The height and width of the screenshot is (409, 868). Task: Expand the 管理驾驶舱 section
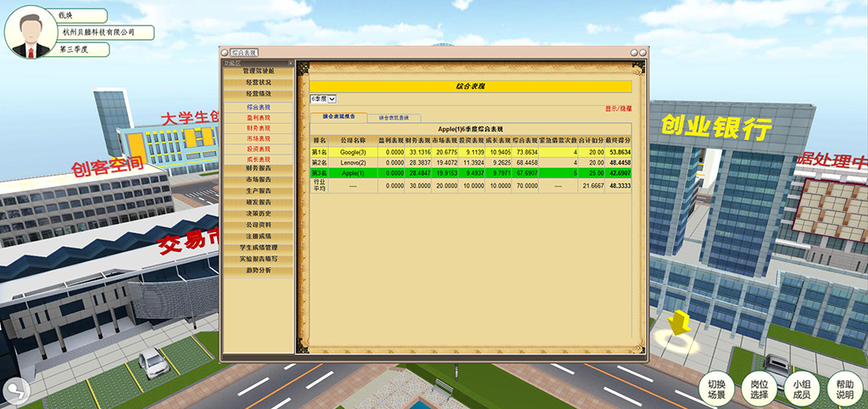pyautogui.click(x=258, y=71)
